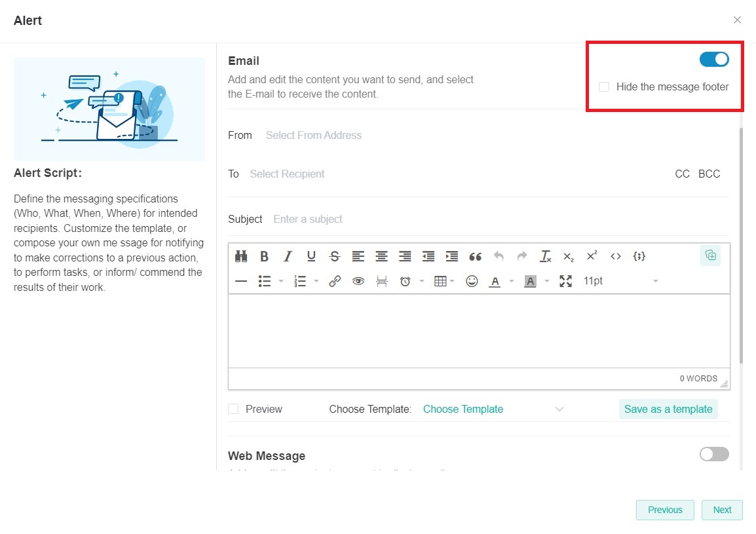Open the text color picker arrow
The width and height of the screenshot is (756, 534).
(x=511, y=281)
